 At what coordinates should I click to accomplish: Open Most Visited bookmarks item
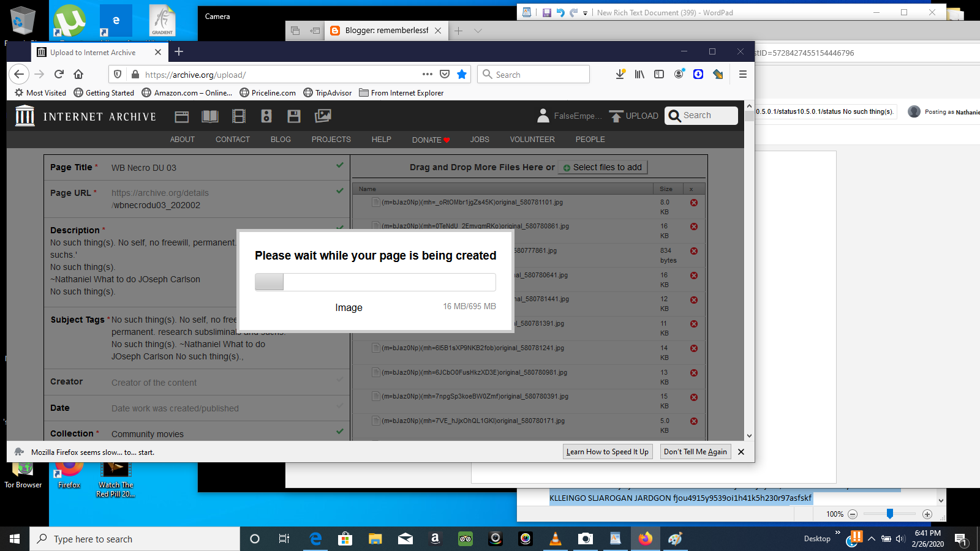(x=40, y=93)
